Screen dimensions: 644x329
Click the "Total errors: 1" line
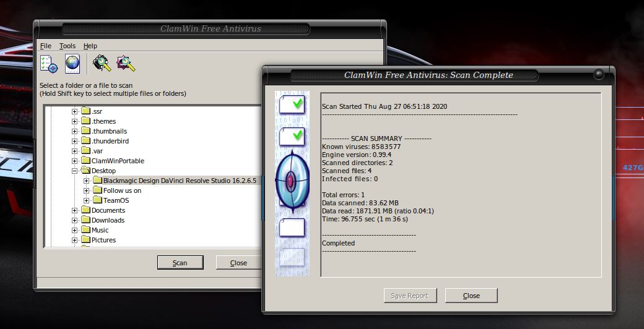point(343,195)
